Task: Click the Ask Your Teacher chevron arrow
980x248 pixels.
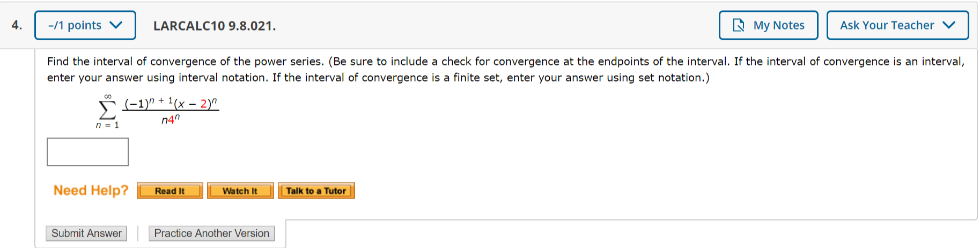Action: coord(948,25)
